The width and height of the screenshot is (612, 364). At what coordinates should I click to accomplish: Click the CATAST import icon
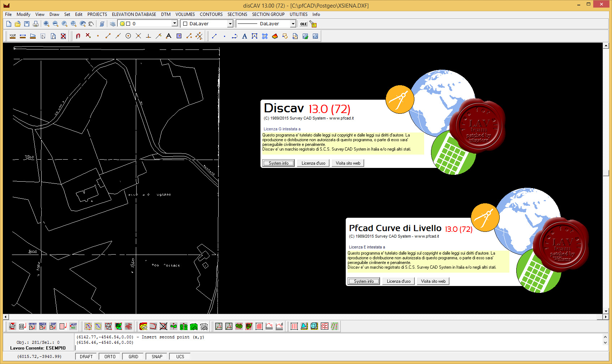[33, 326]
